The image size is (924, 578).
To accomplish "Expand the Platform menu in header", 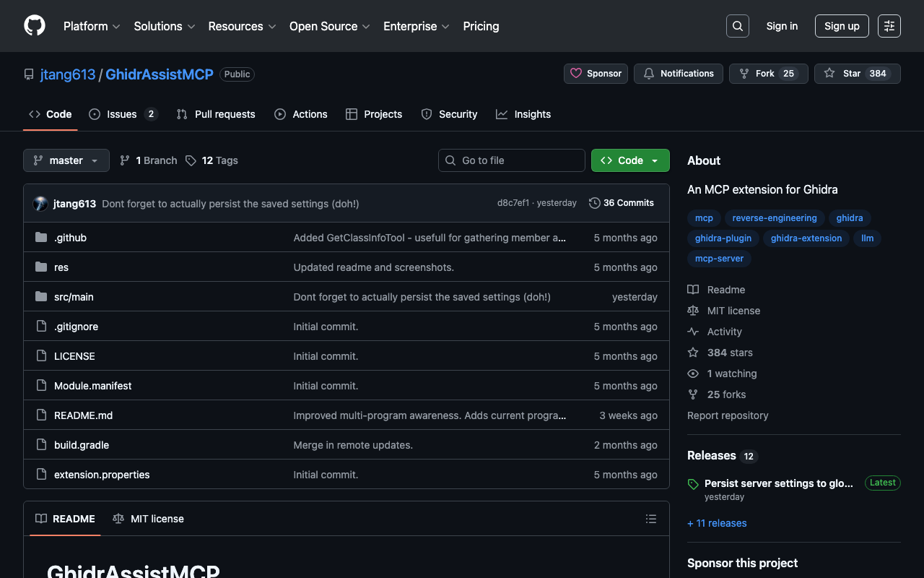I will [x=92, y=26].
